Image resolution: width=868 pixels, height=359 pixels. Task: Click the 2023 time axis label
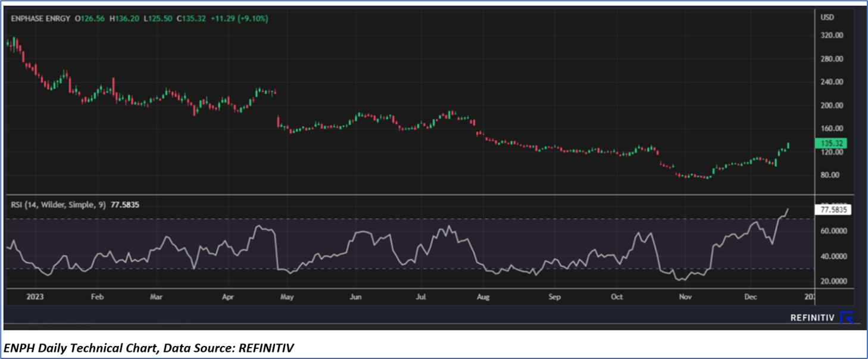[35, 296]
